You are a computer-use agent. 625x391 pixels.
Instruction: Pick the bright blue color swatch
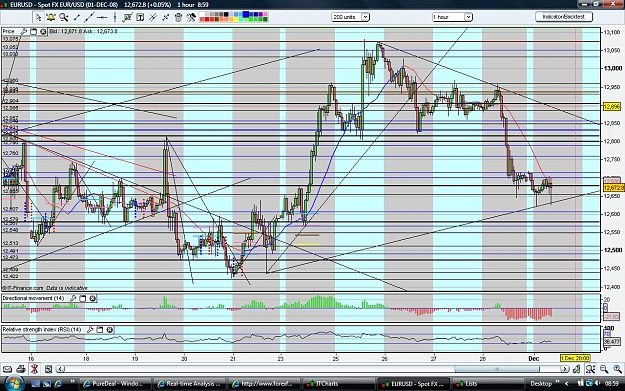246,14
